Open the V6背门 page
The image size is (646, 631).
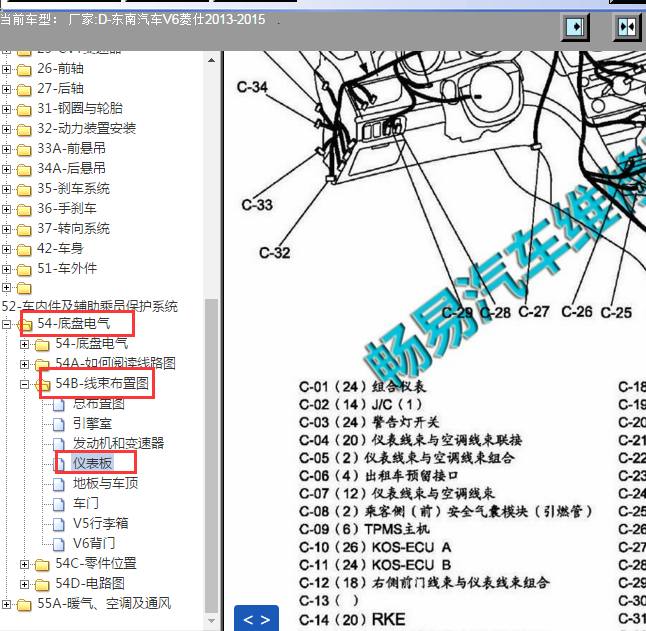[x=94, y=543]
